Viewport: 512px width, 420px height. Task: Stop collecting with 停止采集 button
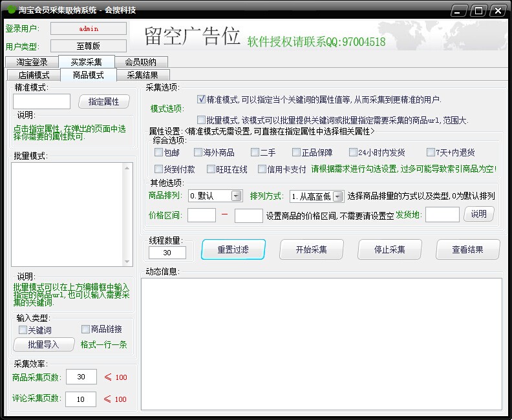click(390, 249)
